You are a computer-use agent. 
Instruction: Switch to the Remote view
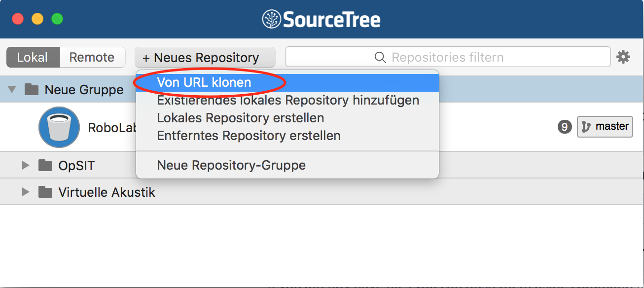(92, 57)
